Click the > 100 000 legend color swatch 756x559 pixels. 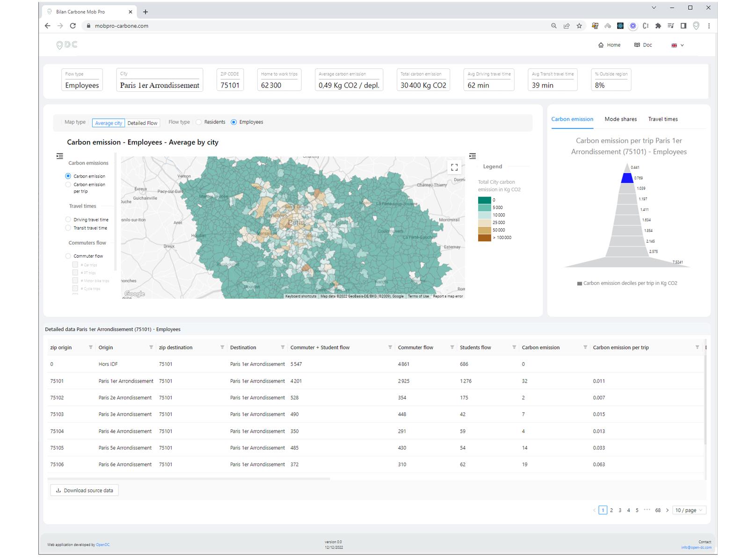[484, 238]
